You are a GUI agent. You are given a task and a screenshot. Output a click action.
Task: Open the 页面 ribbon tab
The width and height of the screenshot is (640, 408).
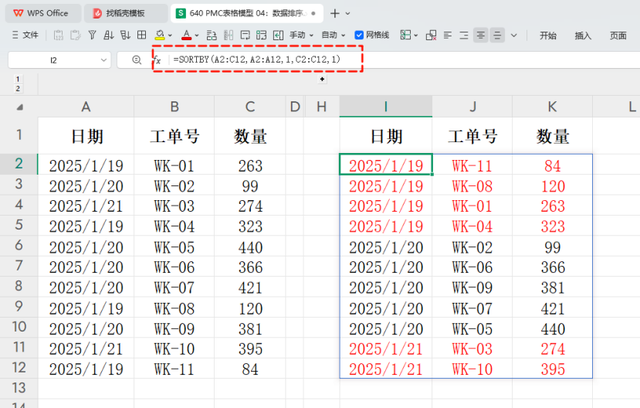[618, 35]
